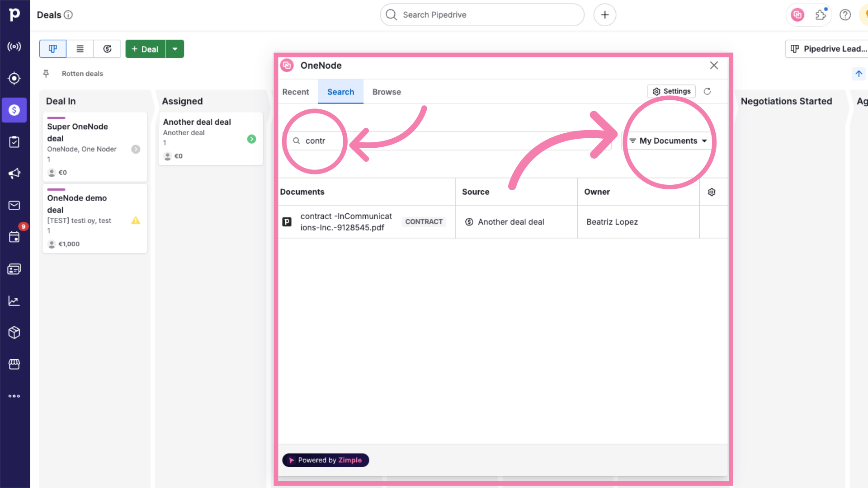Click the column settings gear icon in table
Viewport: 868px width, 488px height.
pos(712,192)
